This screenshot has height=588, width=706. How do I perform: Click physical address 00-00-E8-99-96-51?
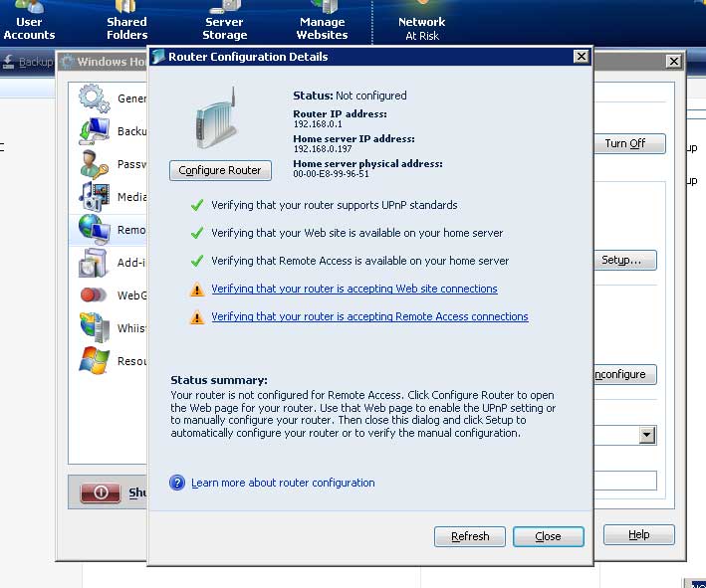[331, 174]
